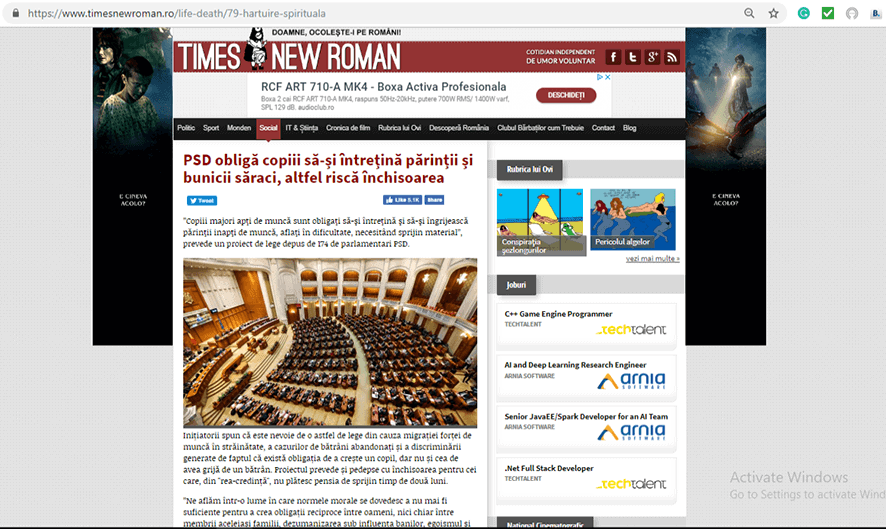This screenshot has height=529, width=886.
Task: Click the National Cinematografic sidebar heading
Action: click(x=545, y=523)
